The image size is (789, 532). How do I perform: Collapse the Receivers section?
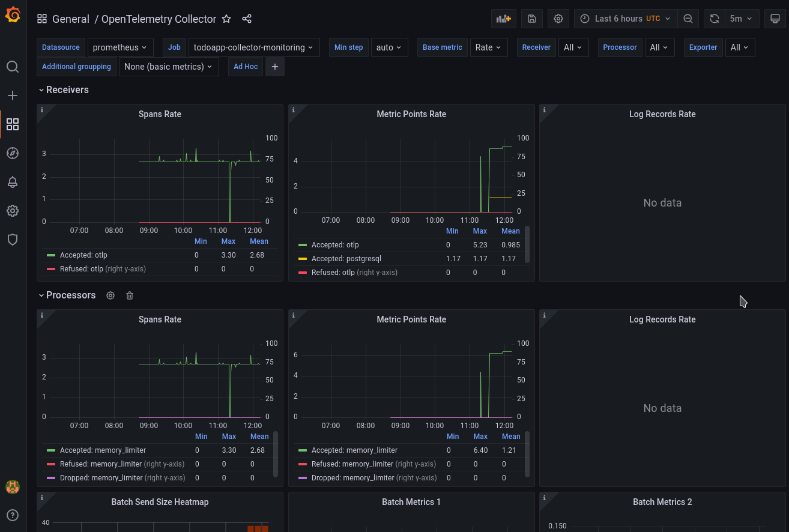point(41,89)
